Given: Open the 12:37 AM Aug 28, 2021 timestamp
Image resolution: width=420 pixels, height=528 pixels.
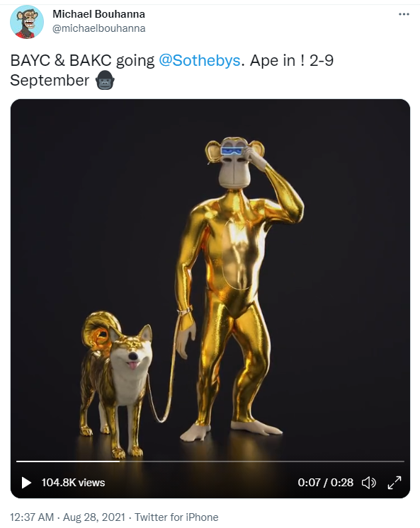Looking at the screenshot, I should tap(67, 517).
